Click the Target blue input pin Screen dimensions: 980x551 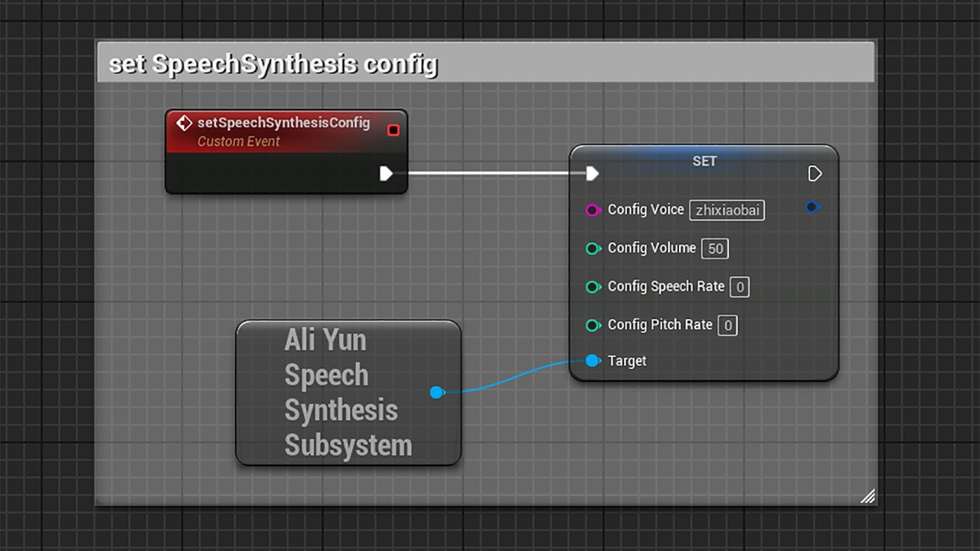click(593, 360)
